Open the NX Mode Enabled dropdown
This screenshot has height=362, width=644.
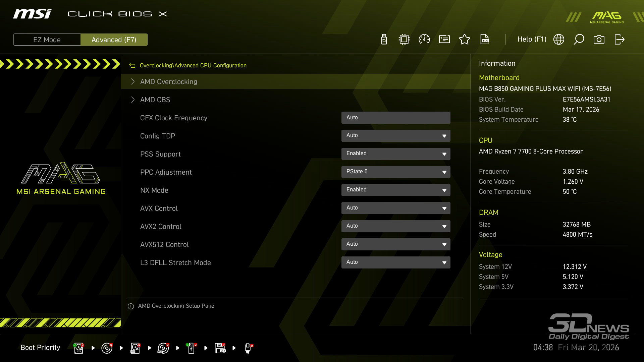[x=395, y=190]
